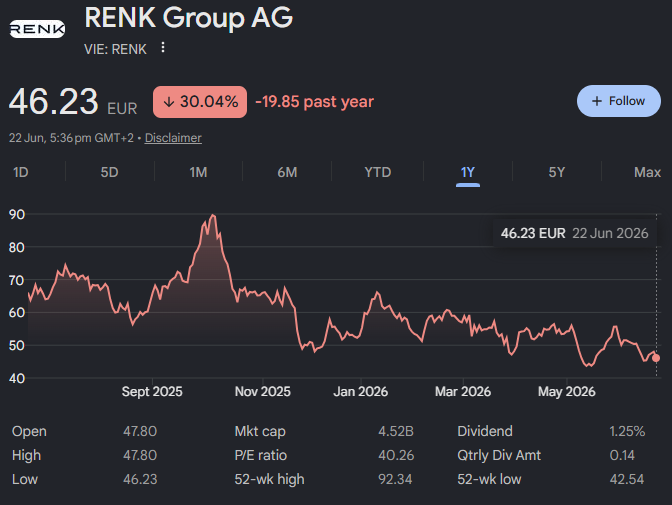The width and height of the screenshot is (672, 505).
Task: Click the 22 Jun, 5:36 pm GMT+2 timestamp
Action: (71, 138)
